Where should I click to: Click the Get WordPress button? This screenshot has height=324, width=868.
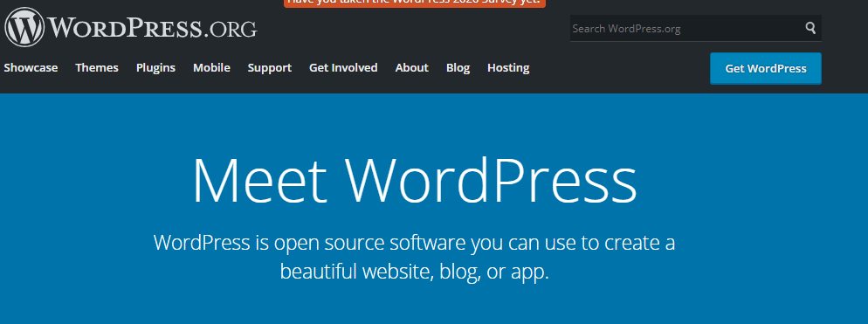[x=766, y=69]
